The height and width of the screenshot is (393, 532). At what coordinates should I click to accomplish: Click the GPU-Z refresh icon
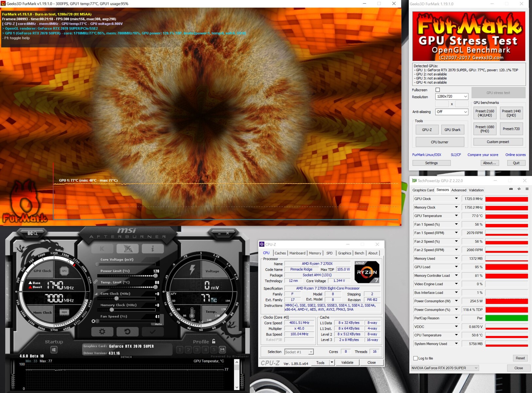(519, 189)
